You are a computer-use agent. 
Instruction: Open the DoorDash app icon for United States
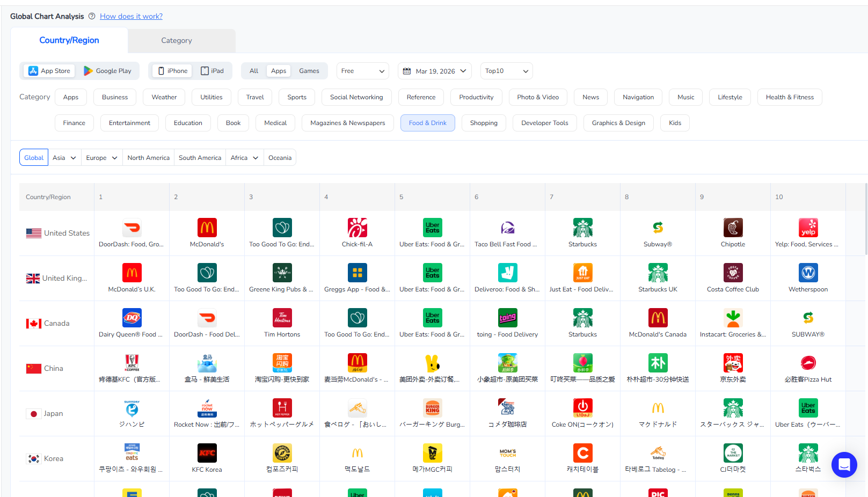click(132, 227)
